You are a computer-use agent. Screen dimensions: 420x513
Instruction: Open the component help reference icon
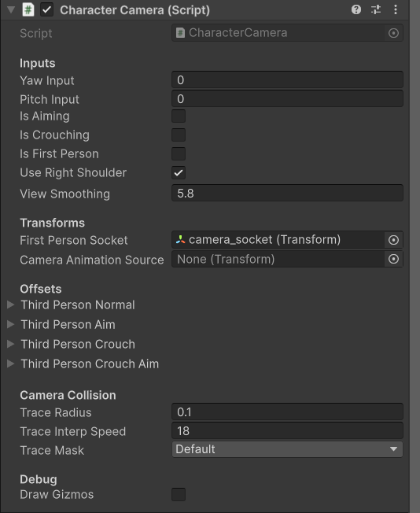(x=356, y=9)
